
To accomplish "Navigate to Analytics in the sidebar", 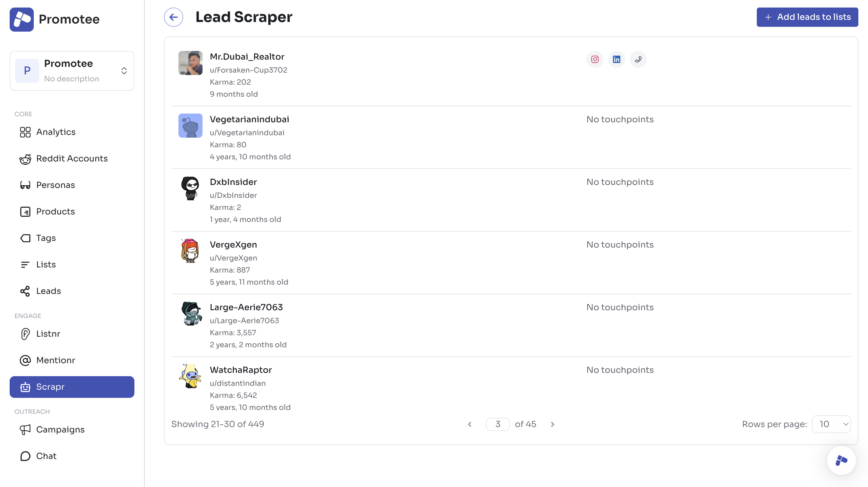I will (x=55, y=132).
